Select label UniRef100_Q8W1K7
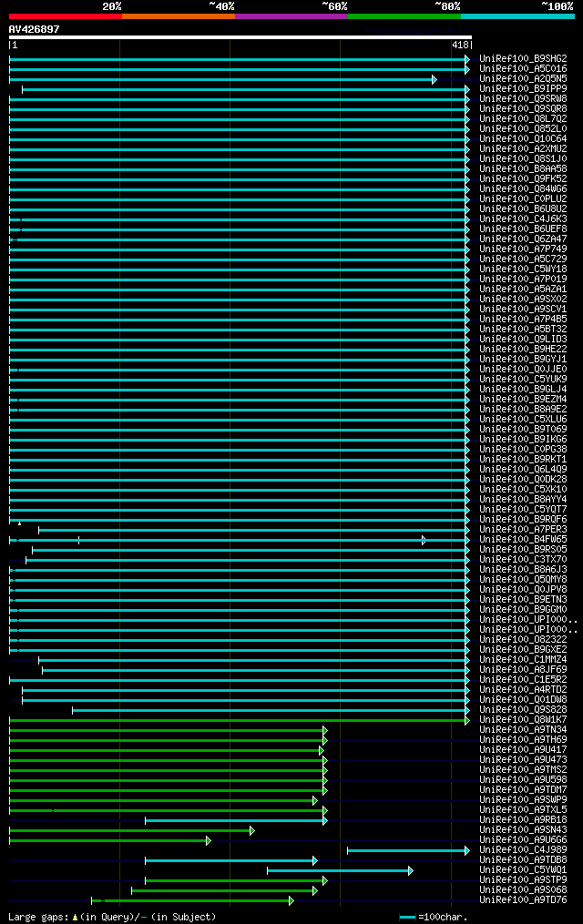The height and width of the screenshot is (924, 583). click(x=523, y=720)
